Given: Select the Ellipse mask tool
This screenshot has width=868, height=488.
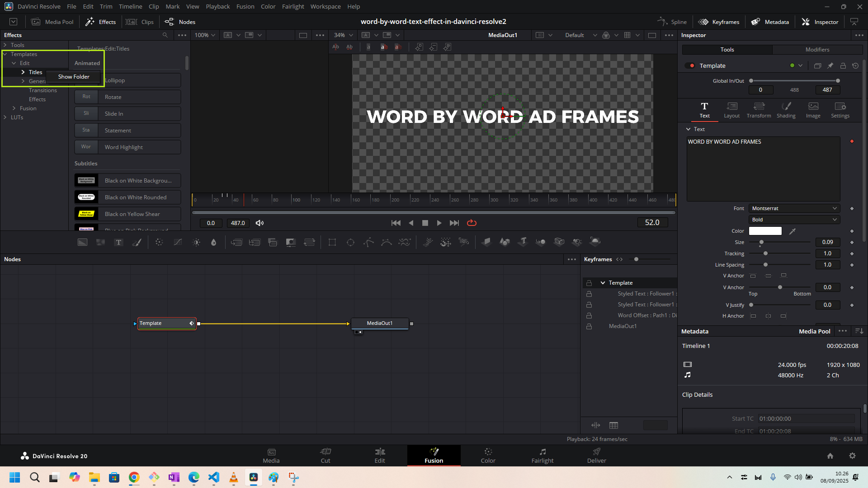Looking at the screenshot, I should click(350, 243).
